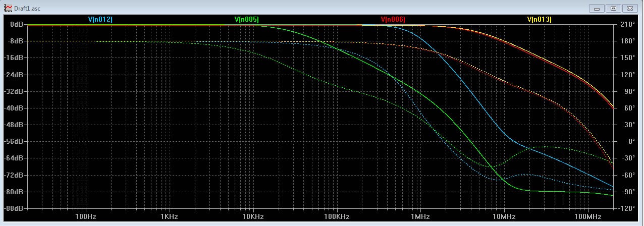Click the 100MHz frequency axis label

coord(588,217)
